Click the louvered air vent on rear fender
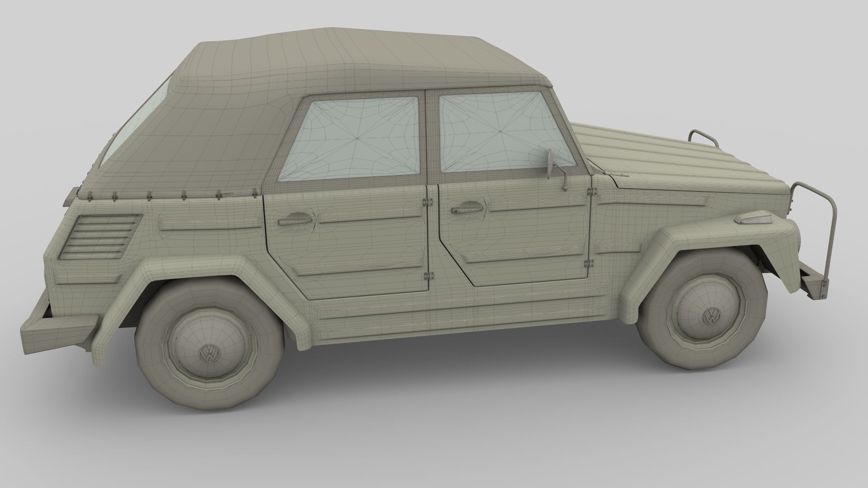 100,237
